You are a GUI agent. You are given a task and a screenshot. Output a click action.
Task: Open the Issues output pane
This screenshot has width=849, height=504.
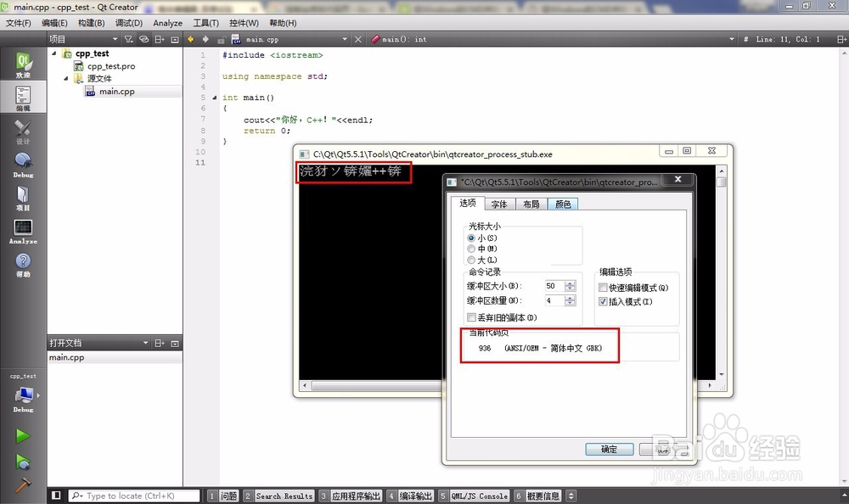(x=222, y=496)
